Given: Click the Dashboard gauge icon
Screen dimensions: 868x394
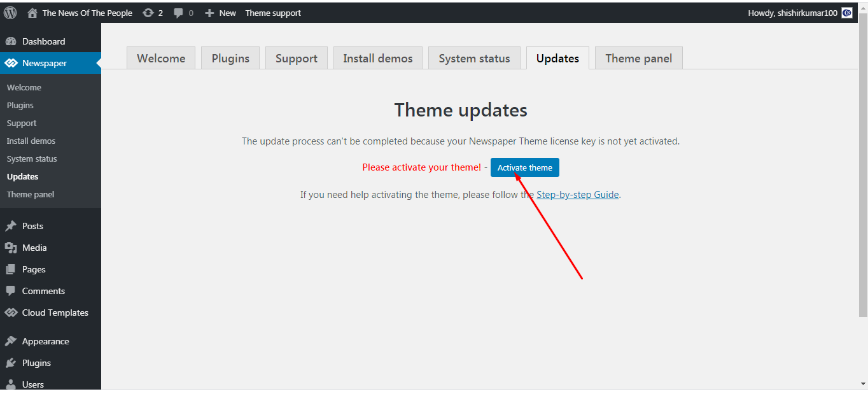Looking at the screenshot, I should click(11, 41).
